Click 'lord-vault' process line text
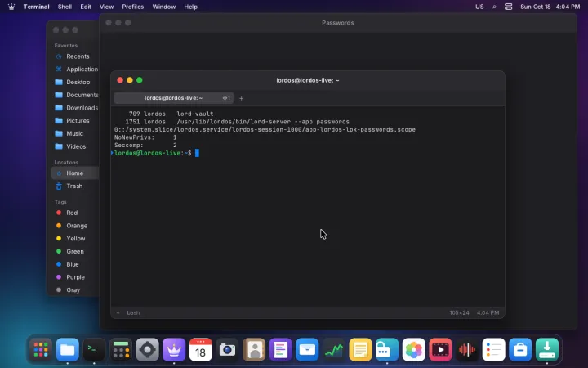Screen dimensions: 588x368 (195, 114)
